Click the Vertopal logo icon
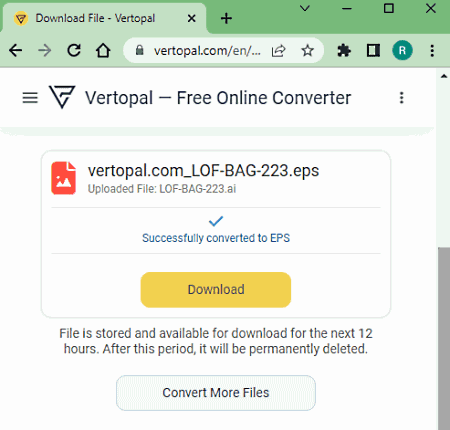Viewport: 450px width, 430px height. click(x=62, y=97)
